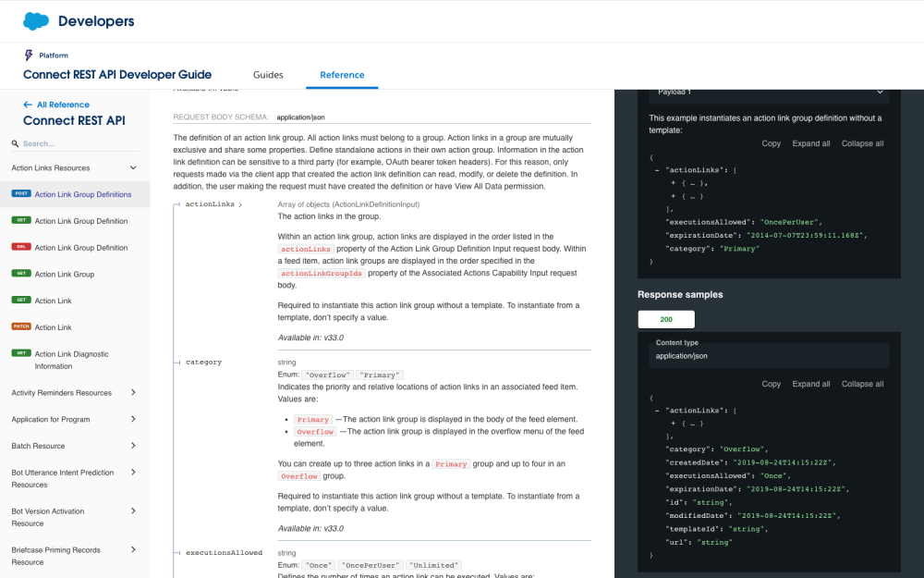The height and width of the screenshot is (578, 924).
Task: Click PATCH badge beside Action Link
Action: [21, 326]
